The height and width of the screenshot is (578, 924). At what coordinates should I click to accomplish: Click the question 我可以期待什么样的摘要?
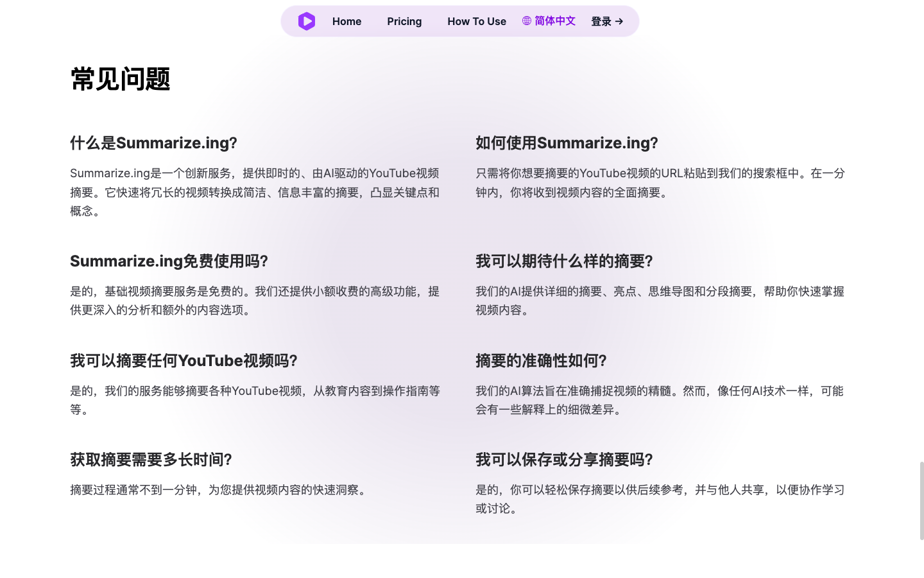(x=564, y=261)
